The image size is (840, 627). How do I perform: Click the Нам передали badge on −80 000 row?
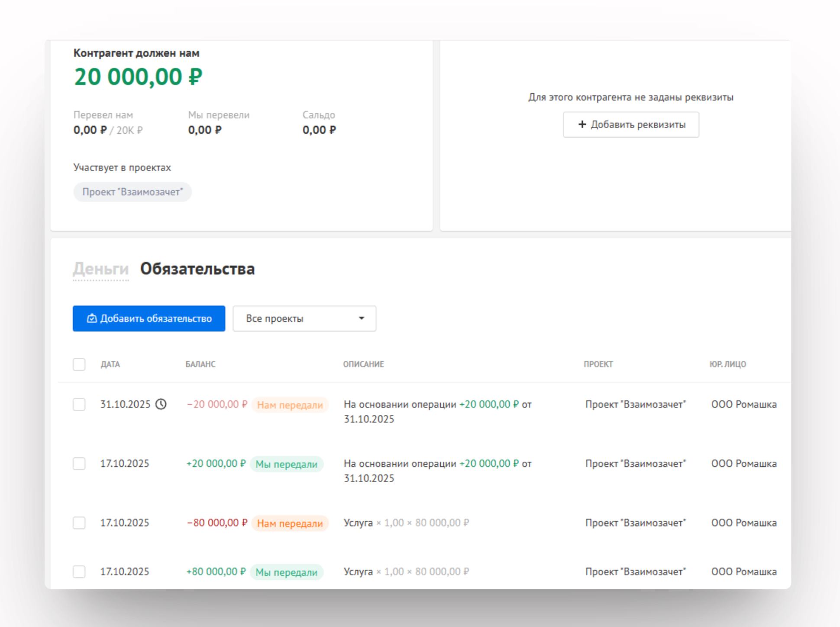click(x=290, y=524)
